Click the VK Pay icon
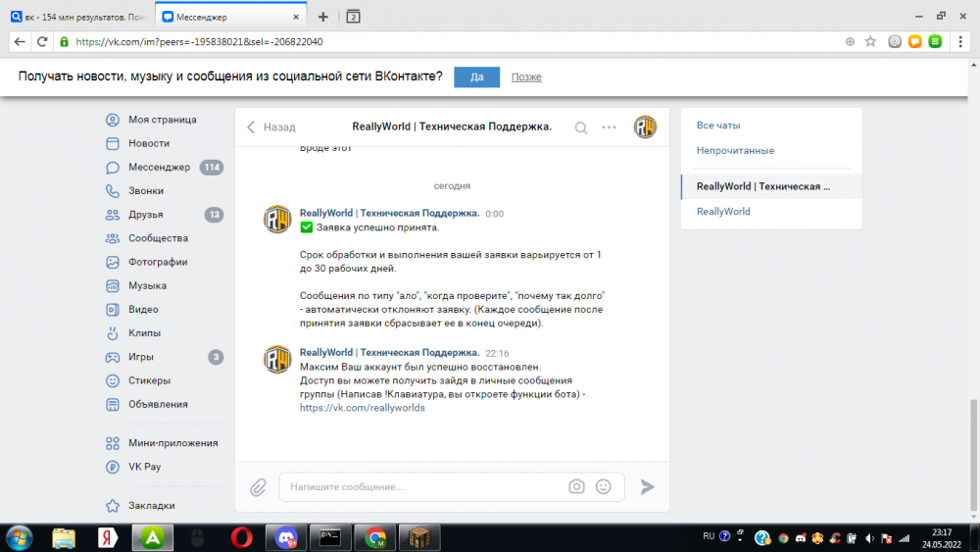Viewport: 980px width, 552px height. [x=113, y=467]
